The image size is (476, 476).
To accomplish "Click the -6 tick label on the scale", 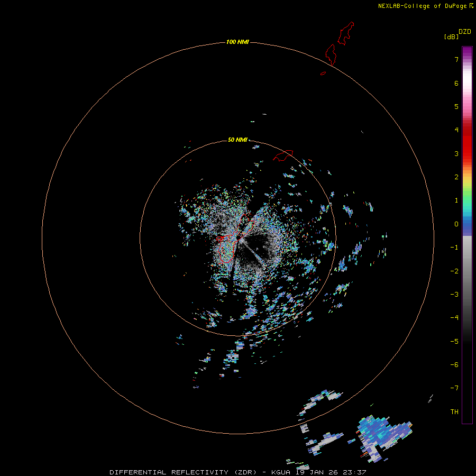I will (454, 365).
